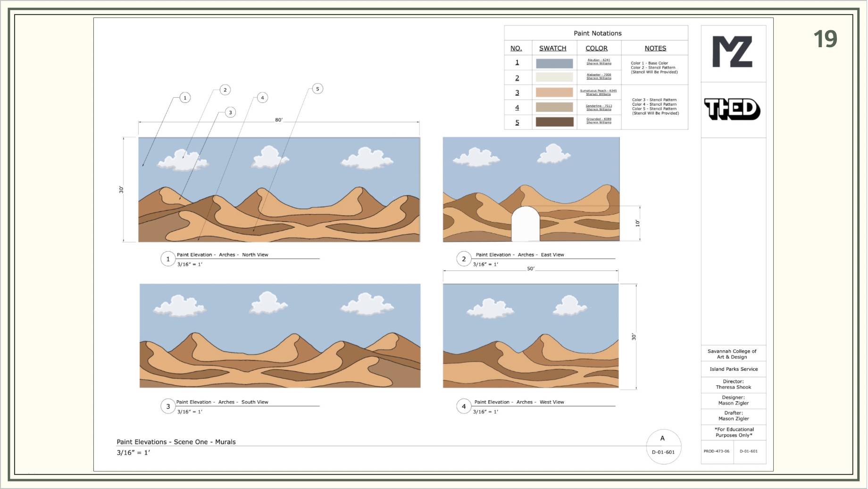Select the 'Grounded - 6089' color name
Image resolution: width=868 pixels, height=489 pixels.
599,119
